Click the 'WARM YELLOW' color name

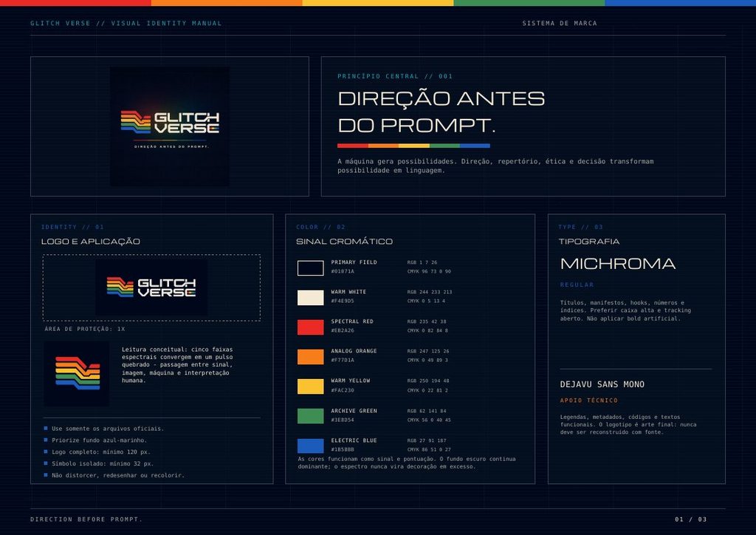(x=351, y=381)
